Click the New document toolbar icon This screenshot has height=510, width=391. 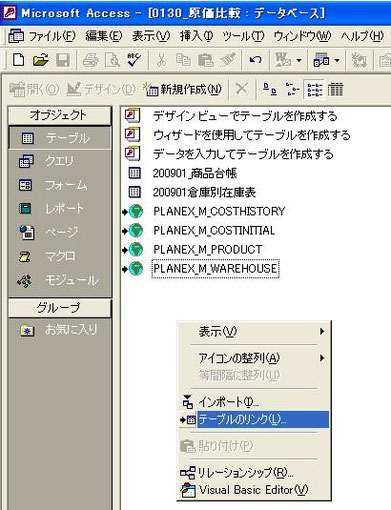pos(18,60)
